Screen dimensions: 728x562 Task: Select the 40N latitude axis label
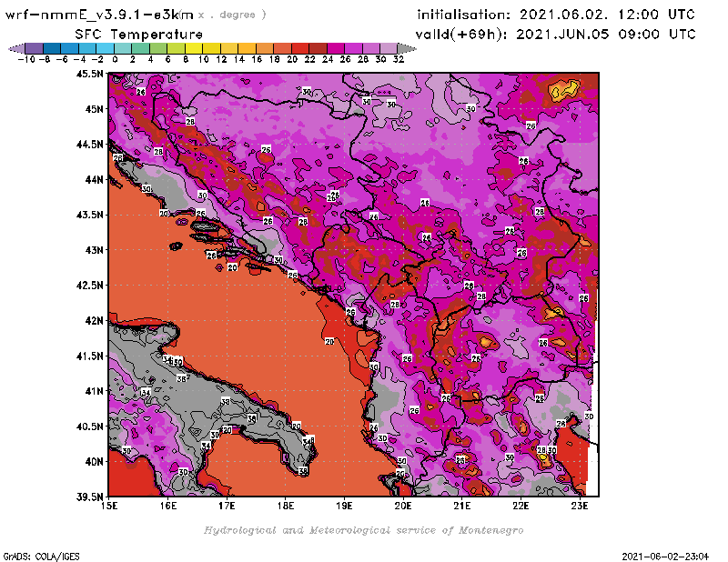(94, 462)
